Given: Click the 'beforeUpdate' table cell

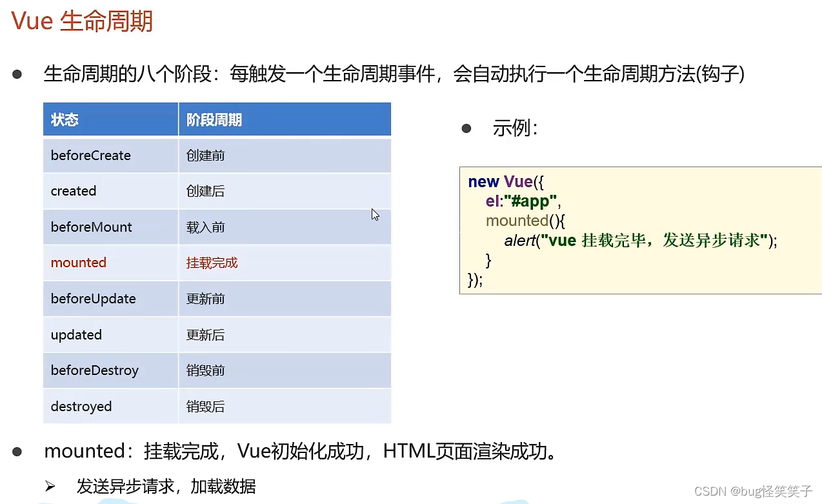Looking at the screenshot, I should coord(111,299).
